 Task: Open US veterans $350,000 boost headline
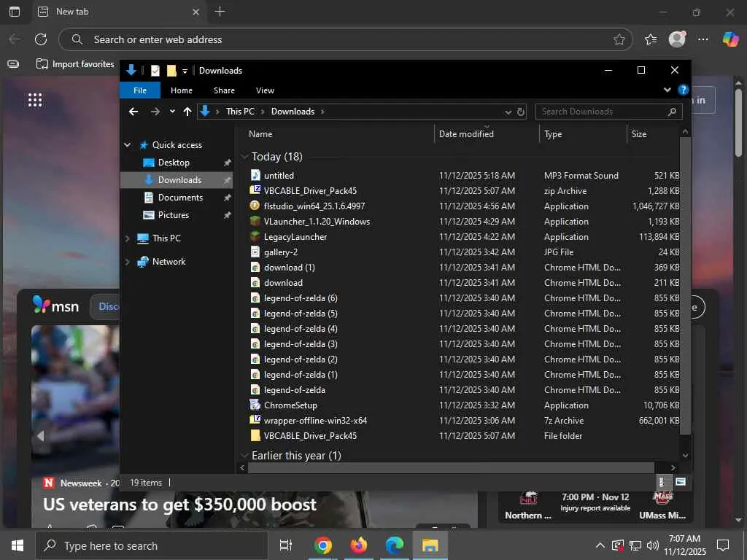179,505
